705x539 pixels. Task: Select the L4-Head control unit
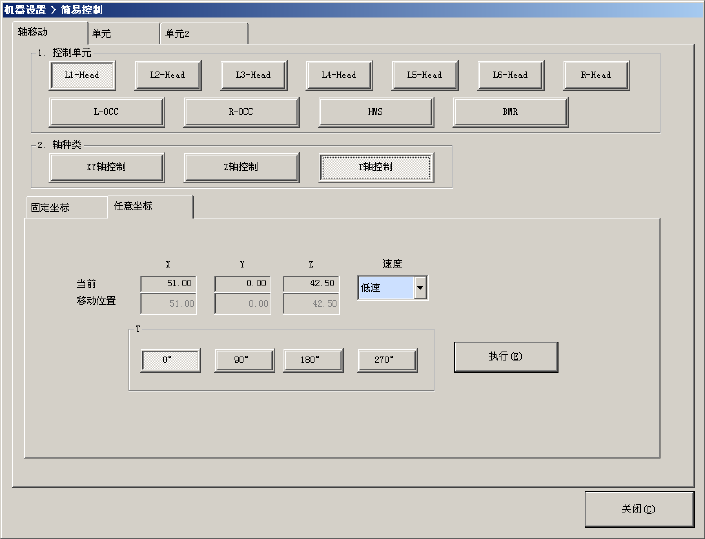coord(339,76)
